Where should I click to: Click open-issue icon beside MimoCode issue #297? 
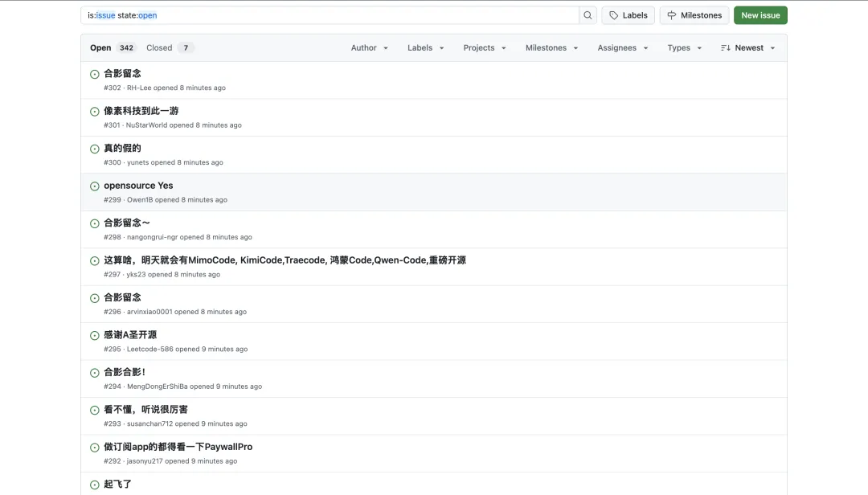[x=95, y=261]
